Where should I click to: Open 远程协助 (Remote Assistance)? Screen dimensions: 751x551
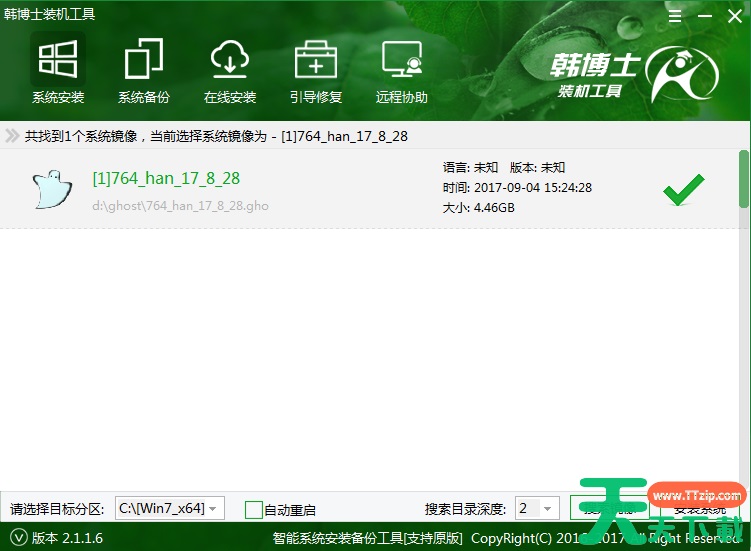point(402,70)
